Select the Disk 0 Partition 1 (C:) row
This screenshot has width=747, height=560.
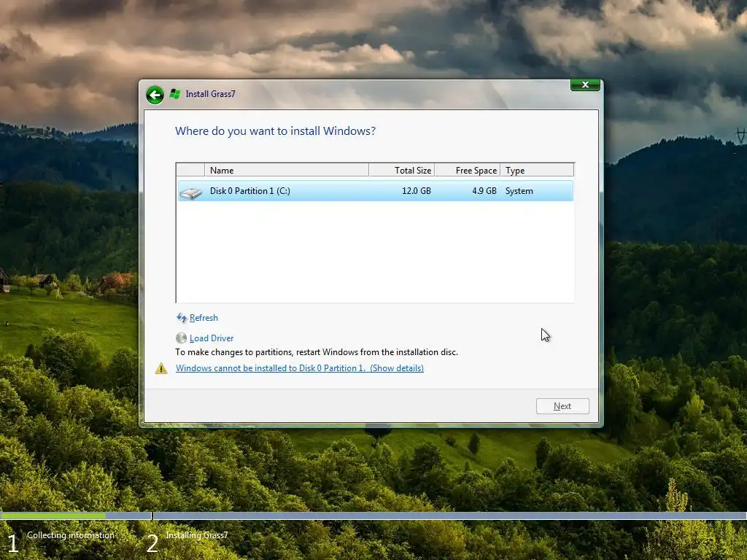(376, 191)
